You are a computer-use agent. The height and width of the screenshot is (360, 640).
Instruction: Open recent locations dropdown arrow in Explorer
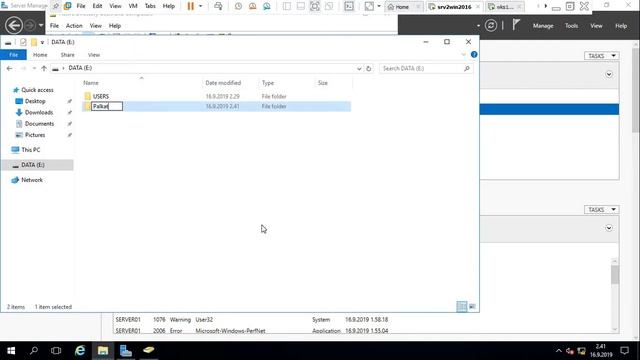click(x=34, y=68)
